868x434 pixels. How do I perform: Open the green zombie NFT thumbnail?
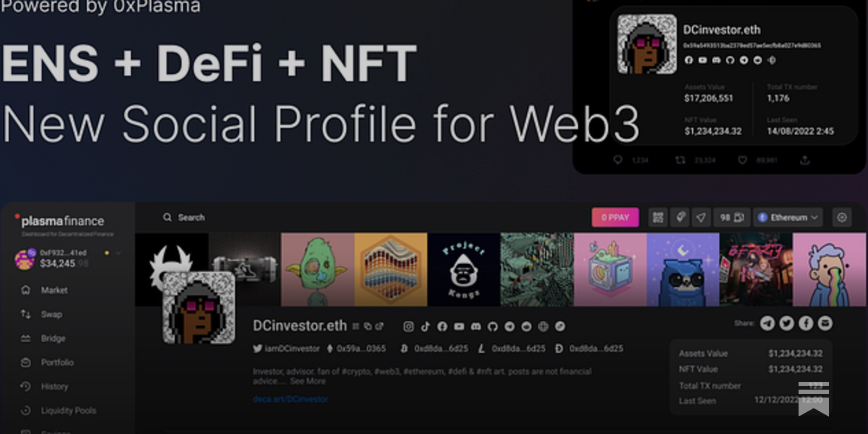tap(318, 270)
